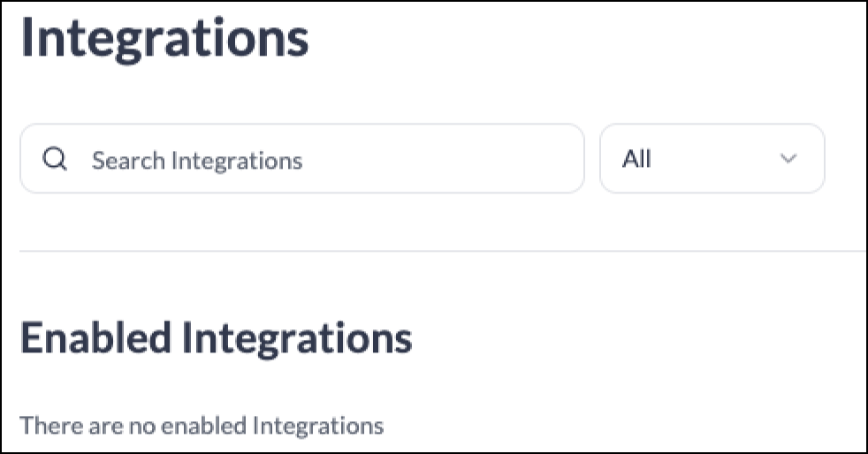Screen dimensions: 868x454
Task: Click the magnifying glass search icon
Action: 55,159
